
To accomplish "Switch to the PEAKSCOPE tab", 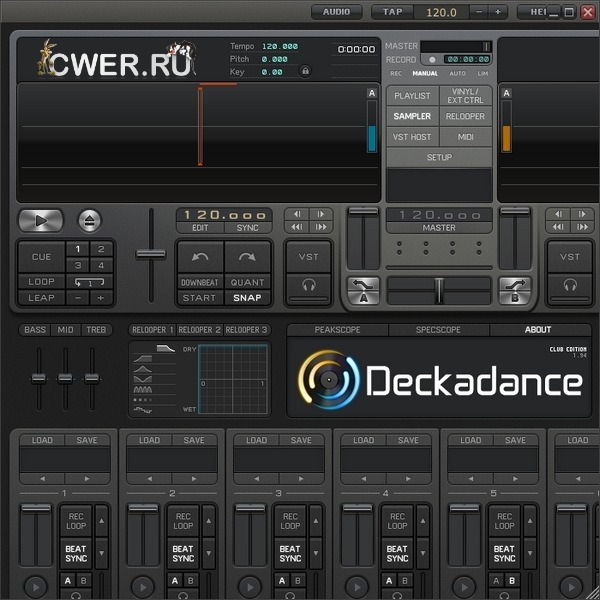I will (337, 330).
